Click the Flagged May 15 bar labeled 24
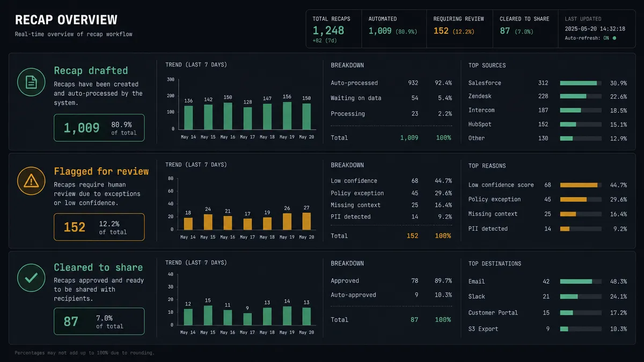 [208, 222]
